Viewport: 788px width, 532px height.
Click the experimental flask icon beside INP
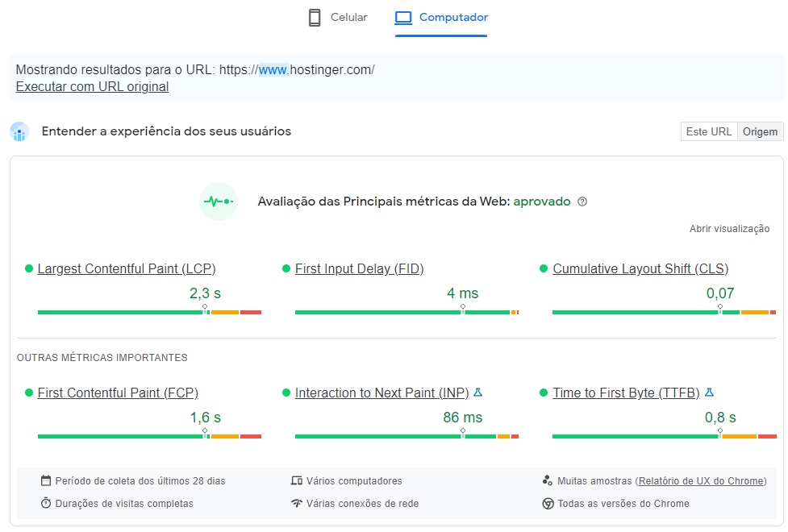click(477, 392)
